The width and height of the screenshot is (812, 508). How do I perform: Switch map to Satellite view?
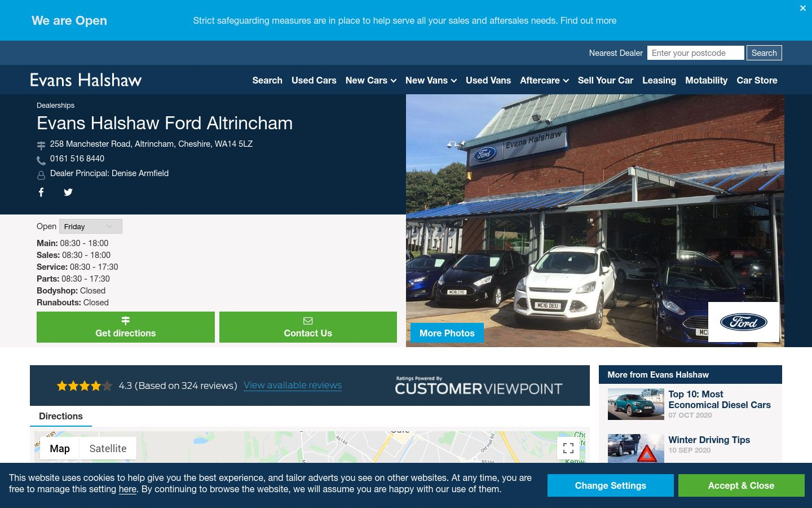point(108,449)
